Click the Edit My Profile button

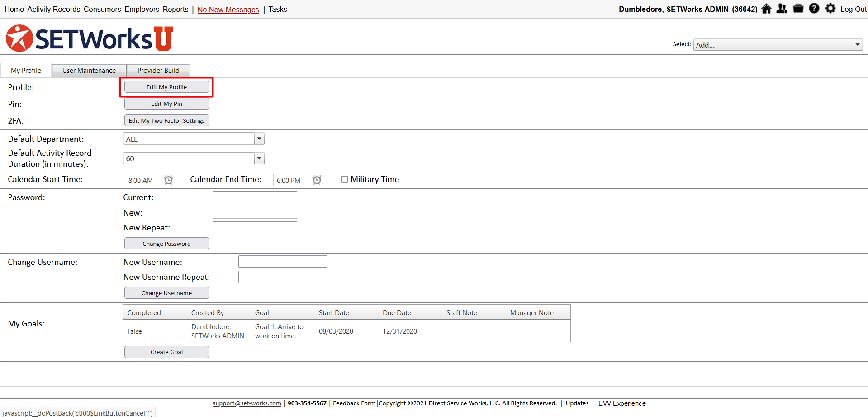coord(166,87)
